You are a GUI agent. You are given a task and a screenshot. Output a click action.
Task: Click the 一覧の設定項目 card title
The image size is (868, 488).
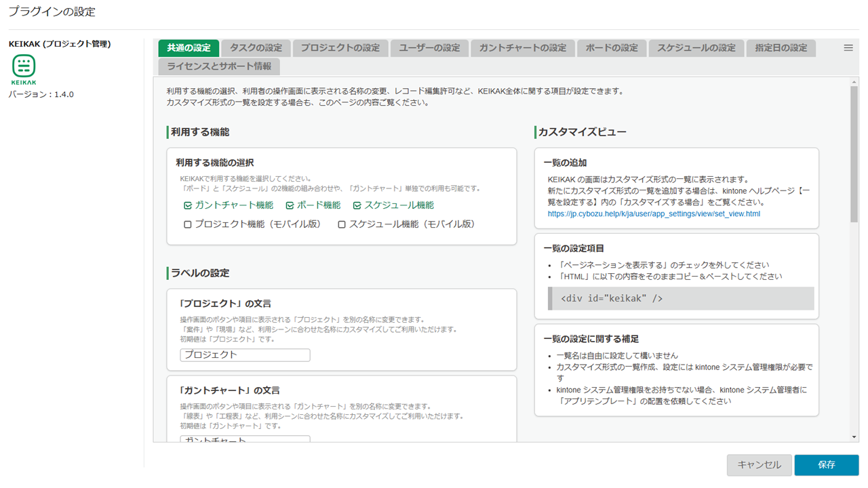pos(574,248)
